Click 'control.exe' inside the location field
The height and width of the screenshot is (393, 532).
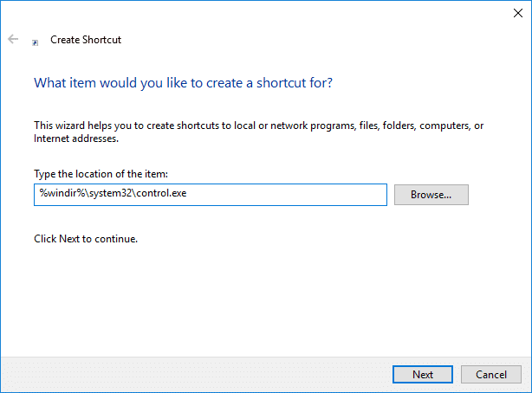pos(161,195)
